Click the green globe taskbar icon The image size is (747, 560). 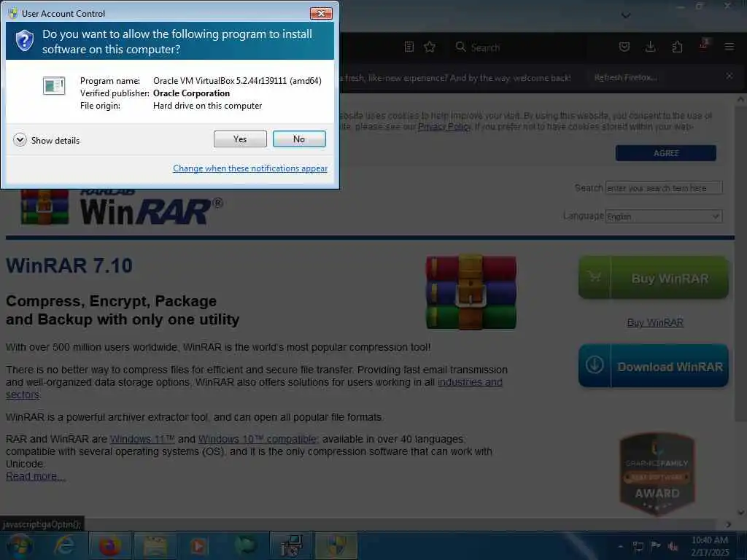(x=245, y=545)
